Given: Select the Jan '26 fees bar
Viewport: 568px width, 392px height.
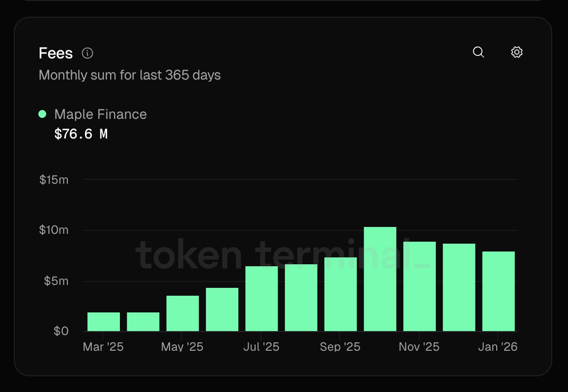Looking at the screenshot, I should point(498,291).
